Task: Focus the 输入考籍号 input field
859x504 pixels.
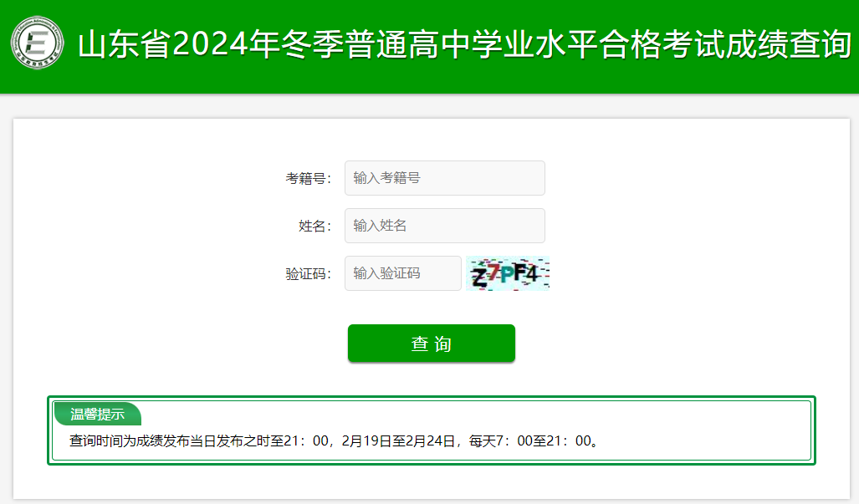Action: (x=445, y=178)
